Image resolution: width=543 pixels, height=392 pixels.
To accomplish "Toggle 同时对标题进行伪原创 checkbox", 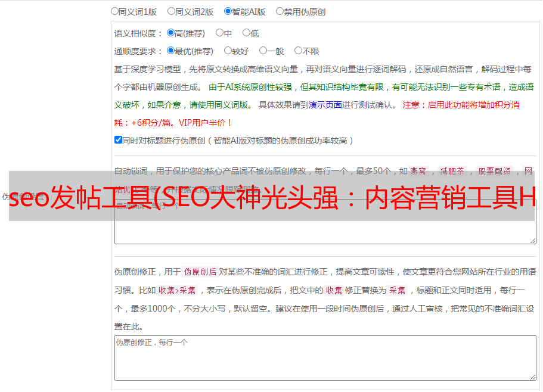I will pos(118,140).
